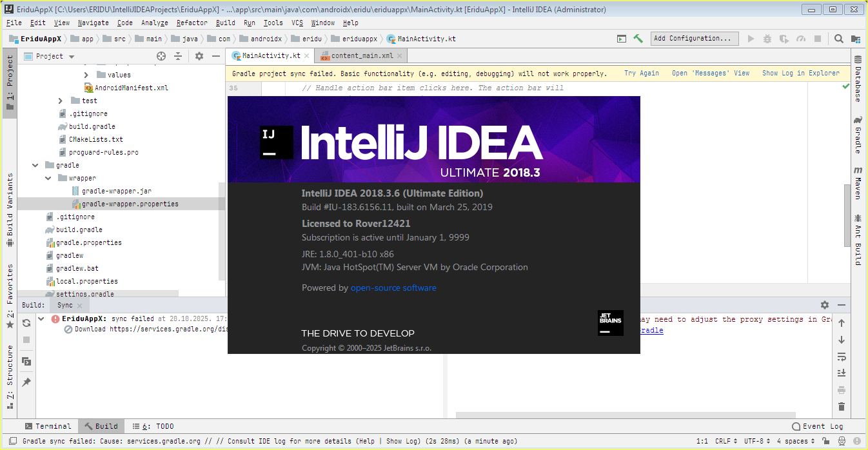Toggle the Terminal tool window button
The width and height of the screenshot is (868, 450).
(x=48, y=426)
